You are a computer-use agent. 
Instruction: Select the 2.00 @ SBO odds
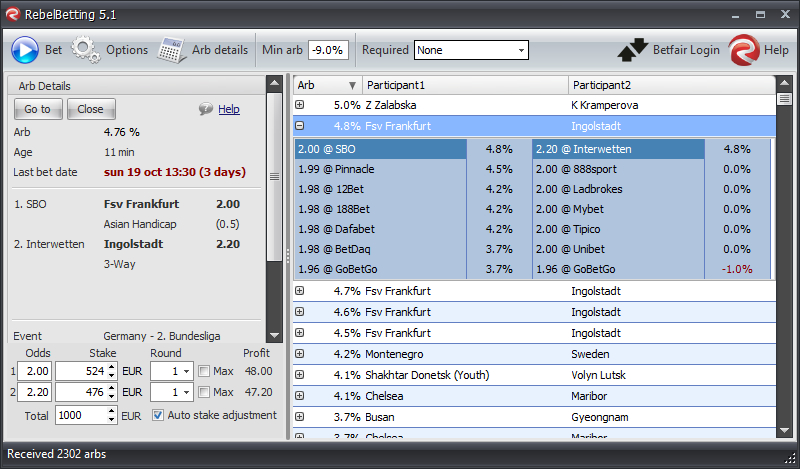(381, 149)
